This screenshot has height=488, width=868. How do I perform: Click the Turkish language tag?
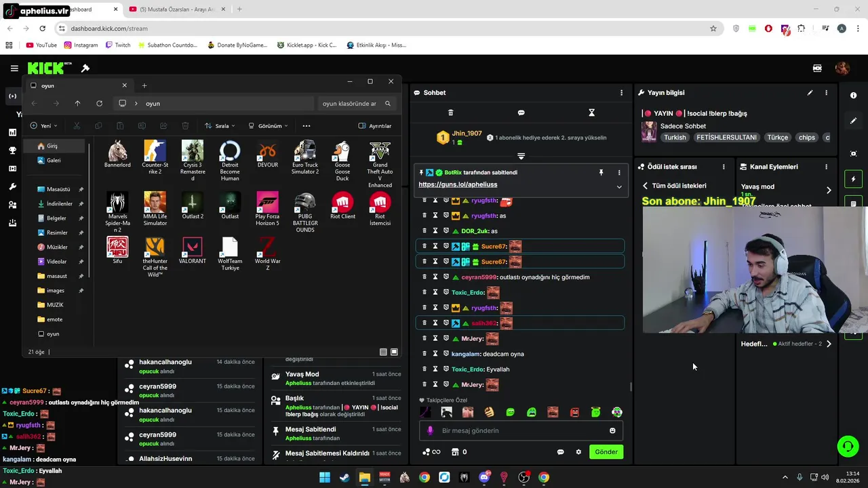(x=675, y=138)
